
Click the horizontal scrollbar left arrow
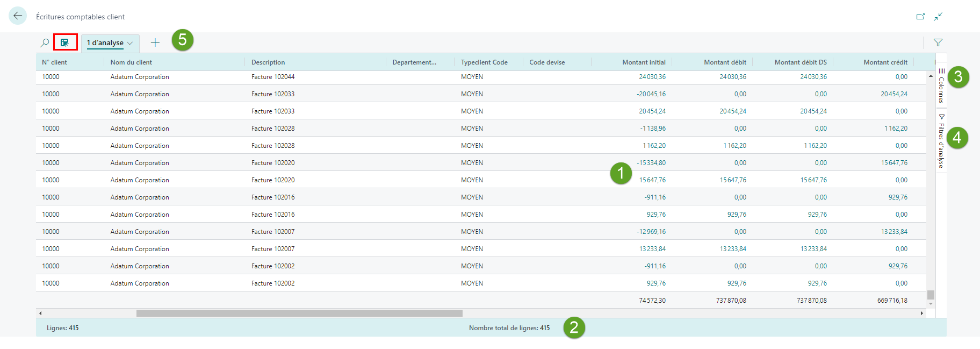[40, 313]
